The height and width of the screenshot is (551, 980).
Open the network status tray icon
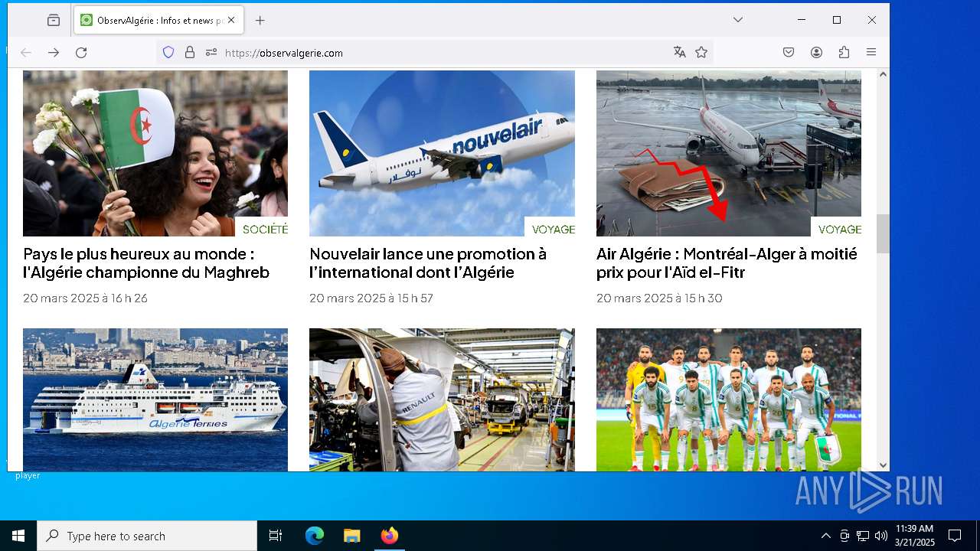[863, 536]
